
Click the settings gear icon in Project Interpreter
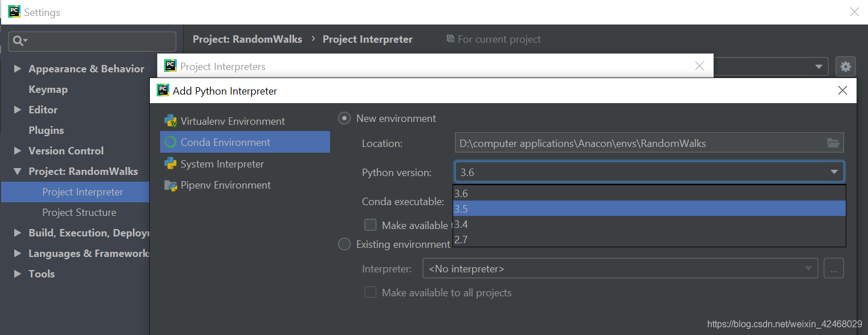(x=846, y=67)
